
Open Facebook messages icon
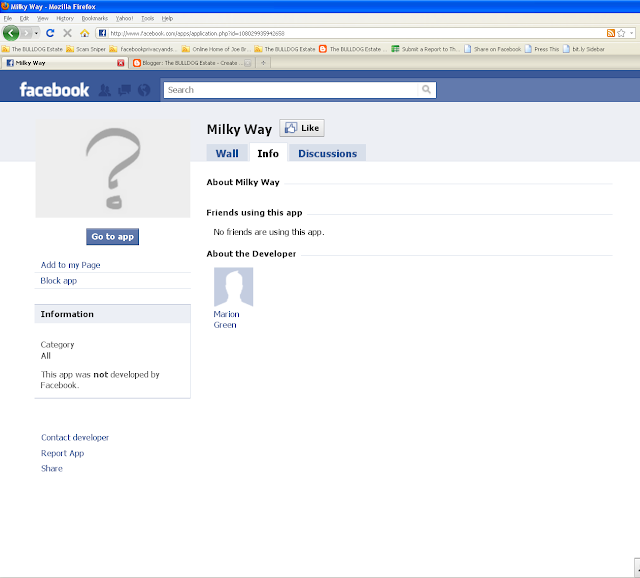click(124, 90)
